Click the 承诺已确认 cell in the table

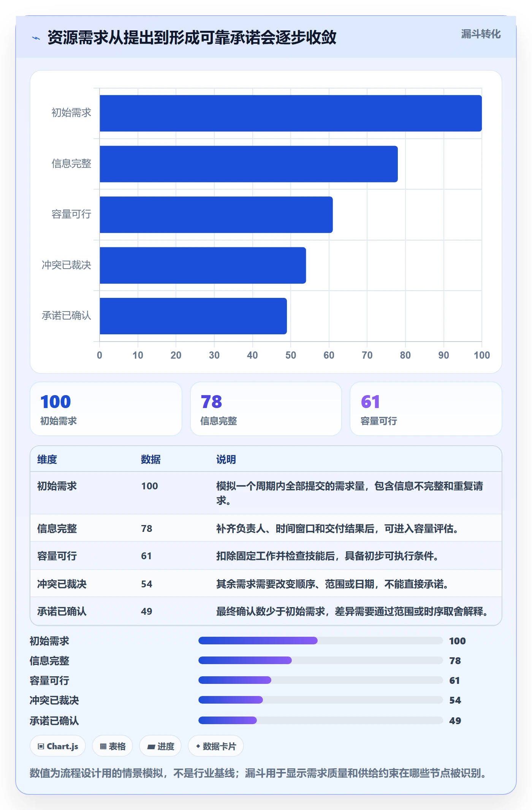point(62,611)
